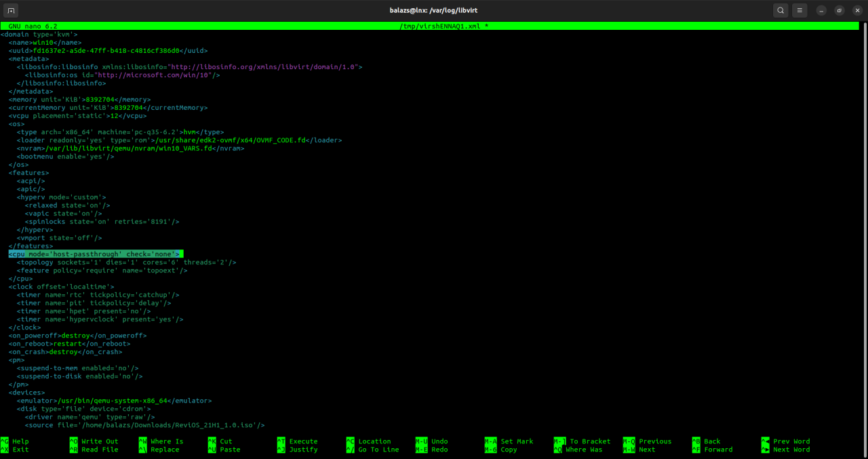
Task: Click the spinlocks retries='8191' line
Action: [x=102, y=222]
